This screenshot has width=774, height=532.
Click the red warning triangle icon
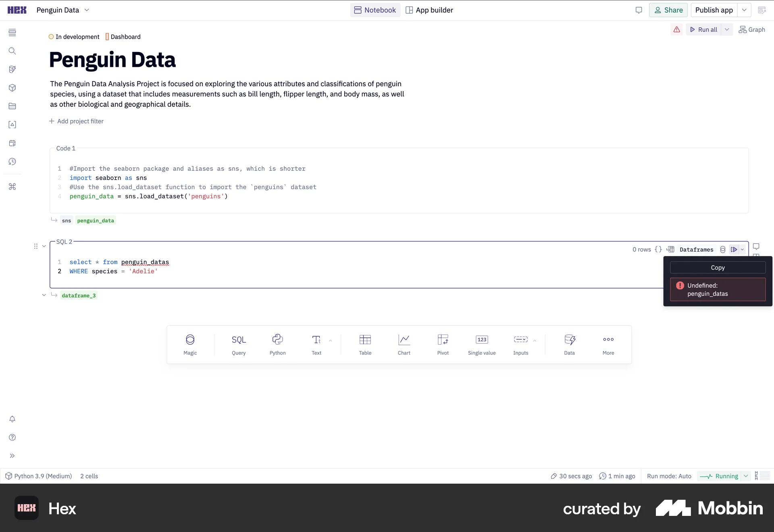click(676, 29)
